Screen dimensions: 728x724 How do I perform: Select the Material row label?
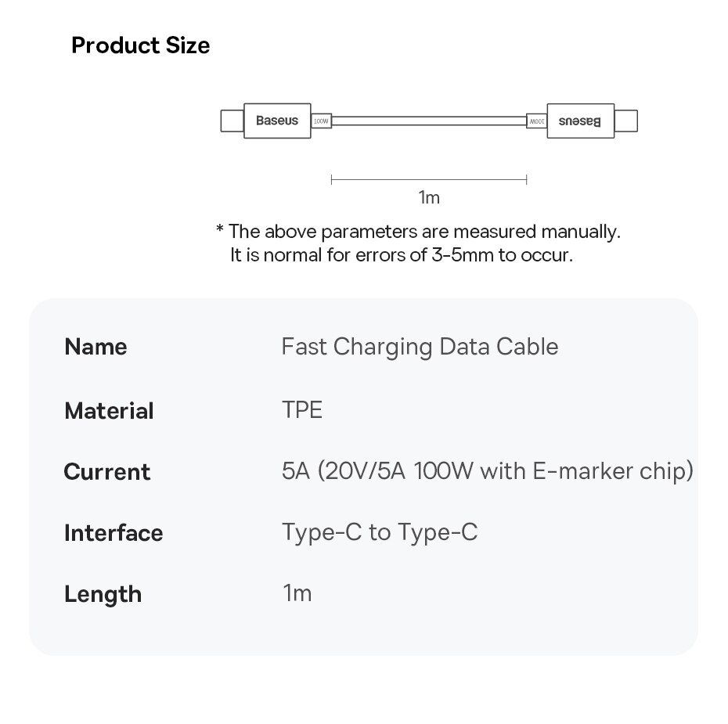point(109,411)
